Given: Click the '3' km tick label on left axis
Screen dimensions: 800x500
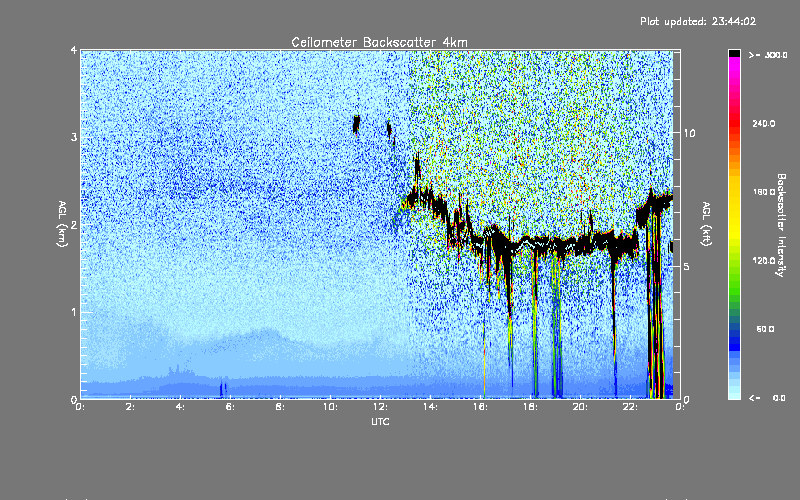Looking at the screenshot, I should [x=74, y=137].
